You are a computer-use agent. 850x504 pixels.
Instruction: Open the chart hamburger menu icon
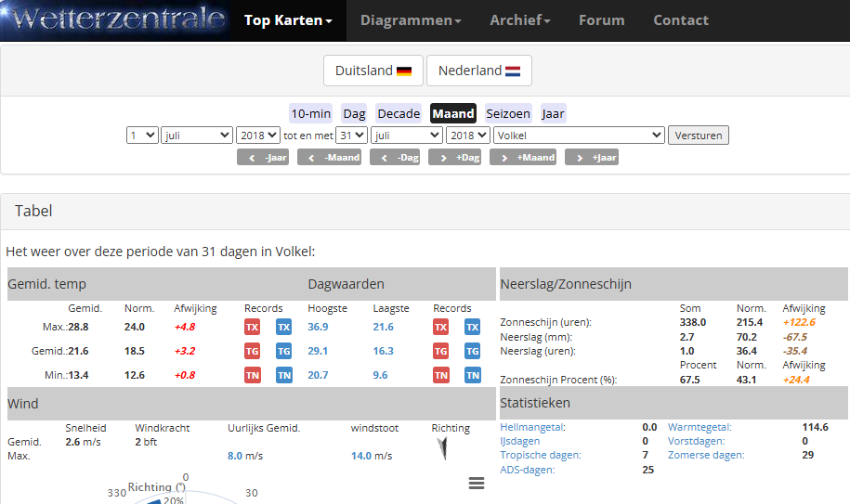click(477, 483)
